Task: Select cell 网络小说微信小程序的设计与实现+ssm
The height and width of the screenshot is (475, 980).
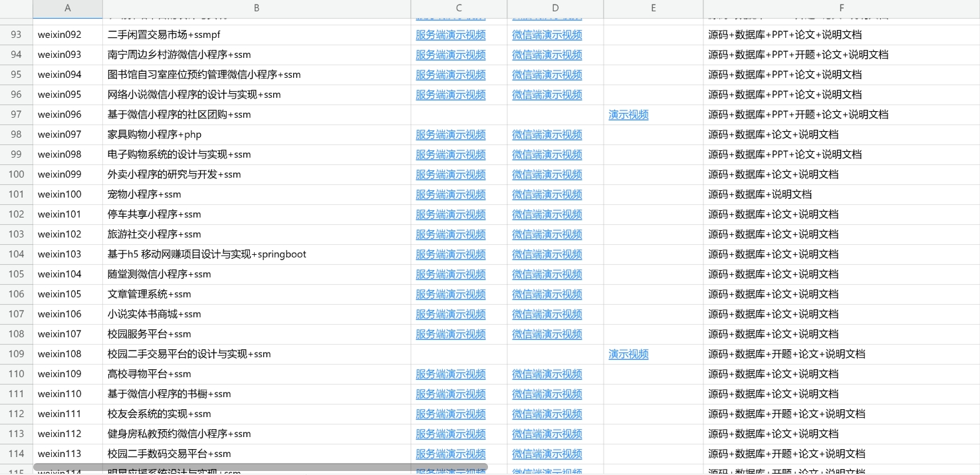Action: click(257, 94)
